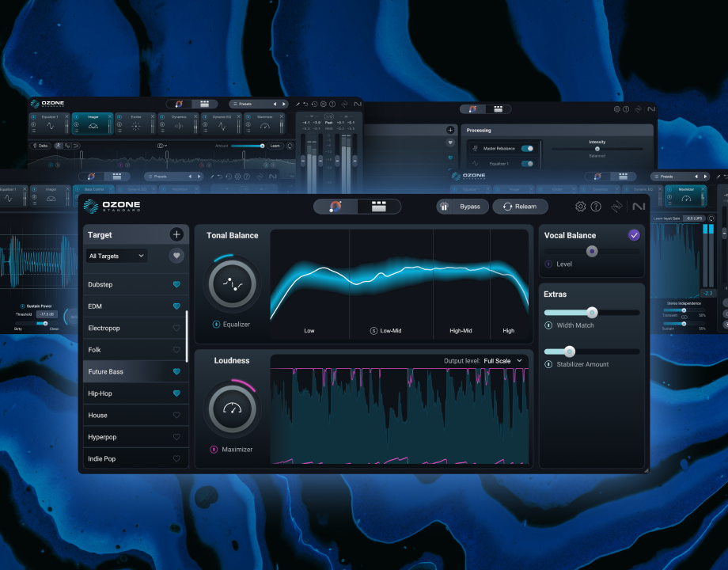This screenshot has width=728, height=570.
Task: Click undo arrow in top-left window toolbar
Action: pos(305,104)
